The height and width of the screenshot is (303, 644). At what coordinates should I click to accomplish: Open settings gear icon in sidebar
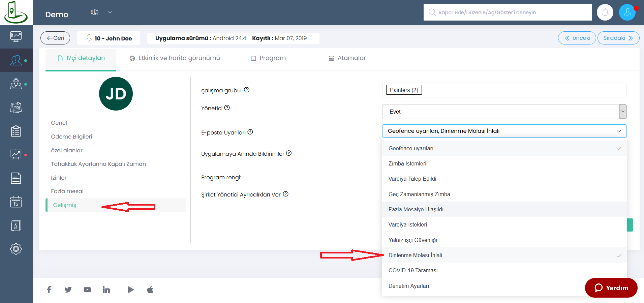[16, 249]
